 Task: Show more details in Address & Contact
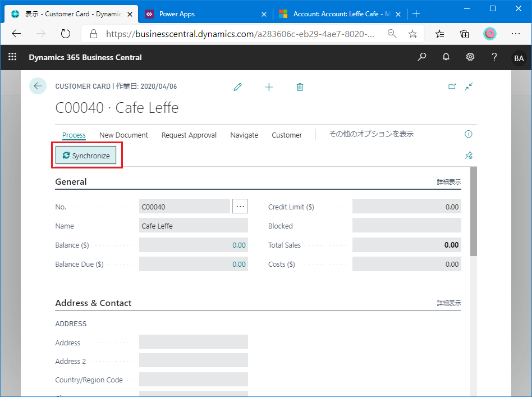(448, 303)
